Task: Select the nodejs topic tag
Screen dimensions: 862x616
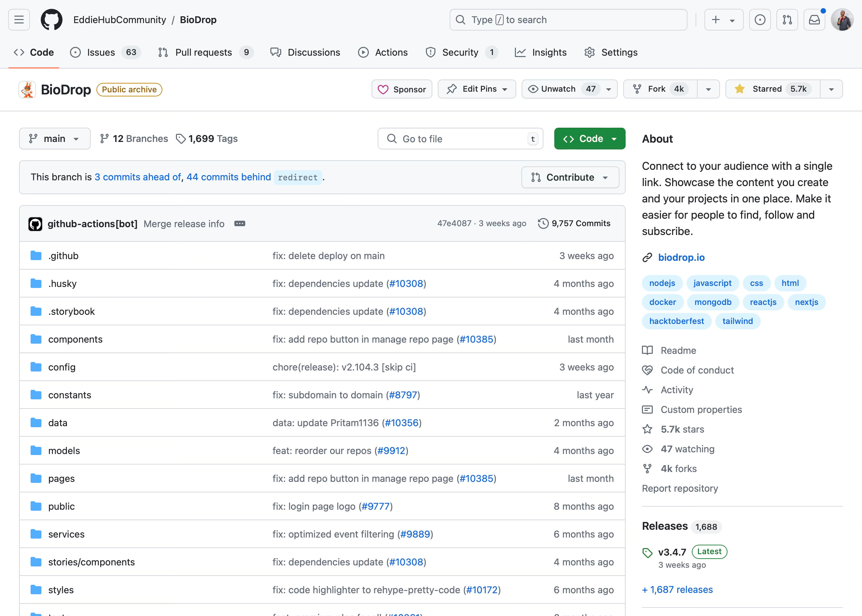Action: coord(662,283)
